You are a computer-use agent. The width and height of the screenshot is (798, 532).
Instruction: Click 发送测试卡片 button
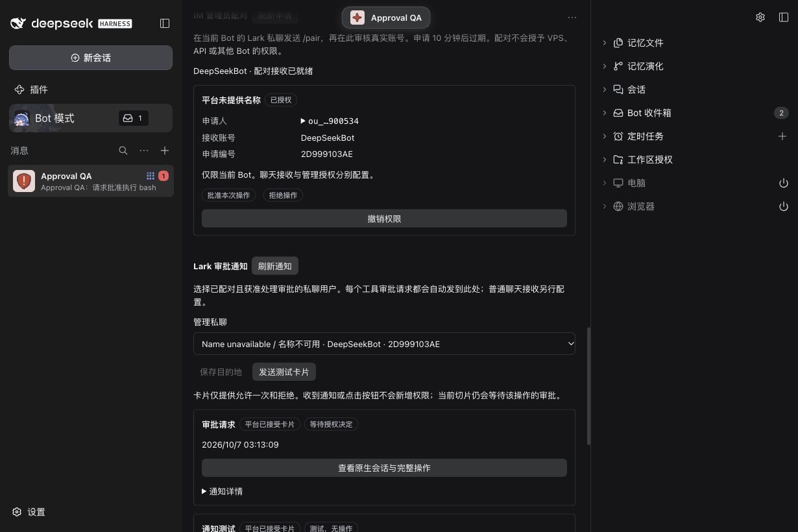pyautogui.click(x=284, y=372)
